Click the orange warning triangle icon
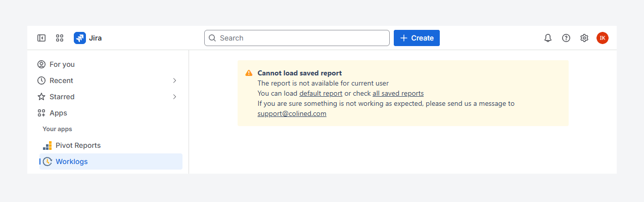644x202 pixels. (249, 73)
